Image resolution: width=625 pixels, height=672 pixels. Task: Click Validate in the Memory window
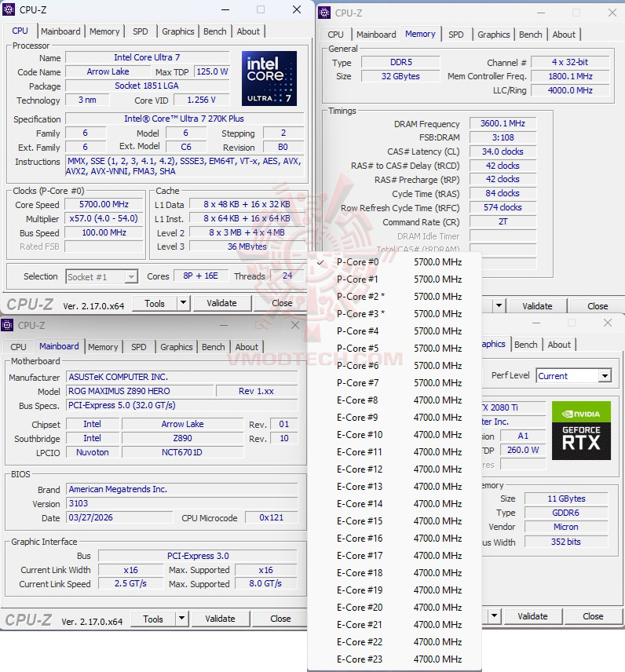coord(537,306)
